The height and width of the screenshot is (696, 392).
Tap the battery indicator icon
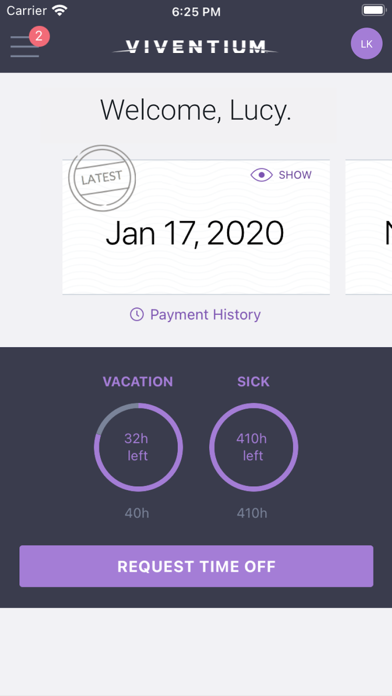click(x=374, y=10)
